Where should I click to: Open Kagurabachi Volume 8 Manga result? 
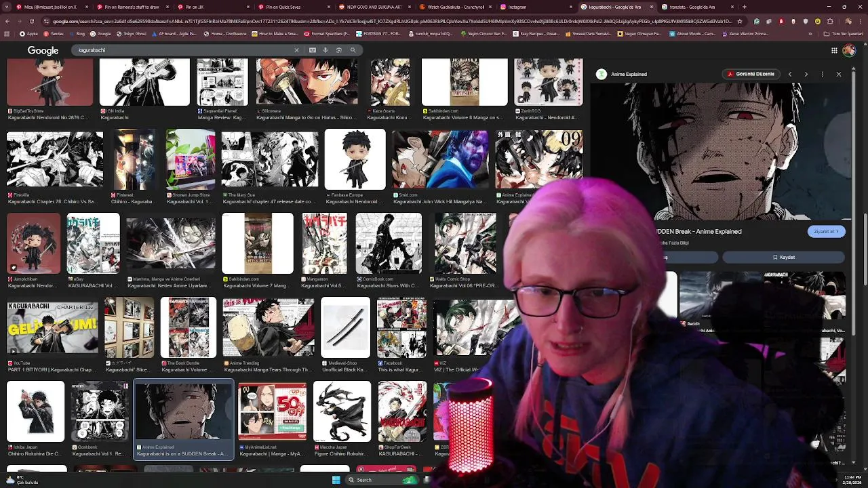[465, 89]
